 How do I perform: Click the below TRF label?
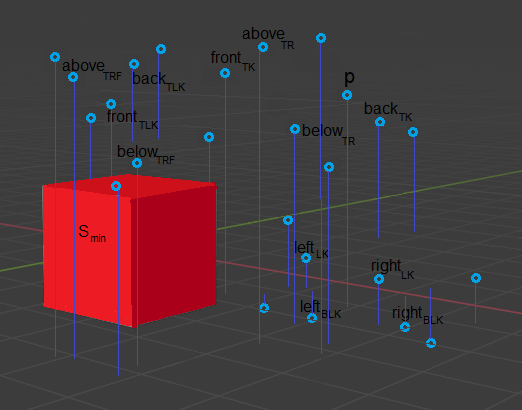point(146,155)
